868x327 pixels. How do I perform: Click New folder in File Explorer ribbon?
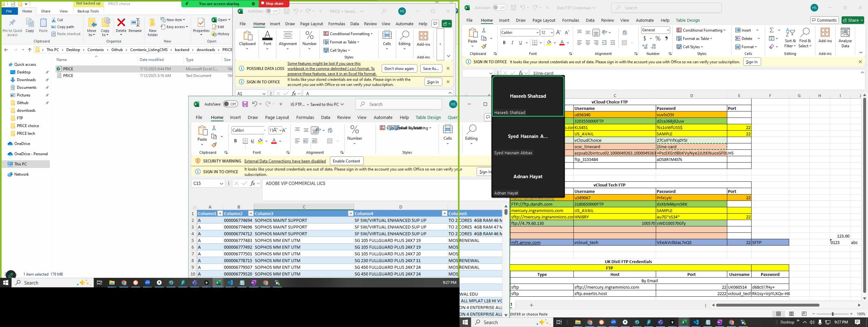tap(153, 27)
